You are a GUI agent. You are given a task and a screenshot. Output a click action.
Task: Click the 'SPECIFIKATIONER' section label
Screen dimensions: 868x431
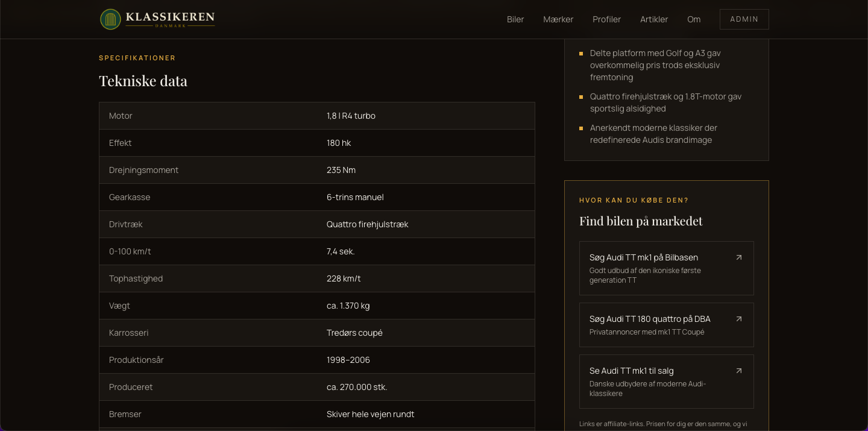(137, 58)
